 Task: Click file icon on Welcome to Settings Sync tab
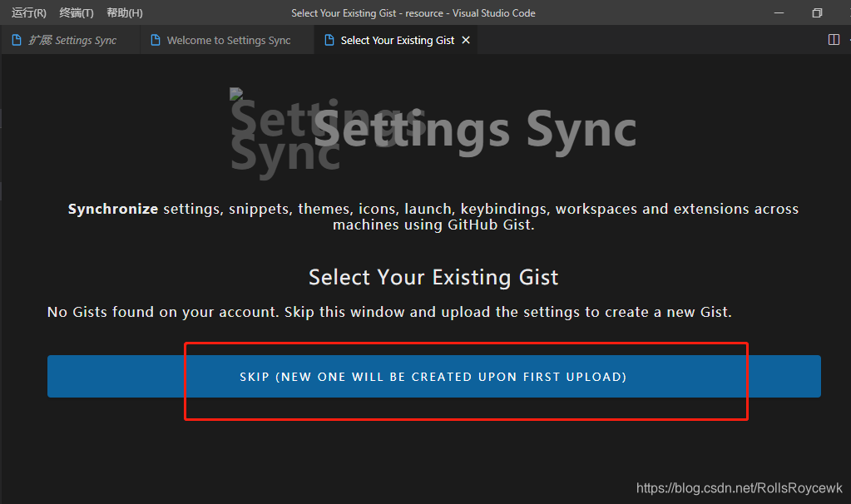coord(156,40)
